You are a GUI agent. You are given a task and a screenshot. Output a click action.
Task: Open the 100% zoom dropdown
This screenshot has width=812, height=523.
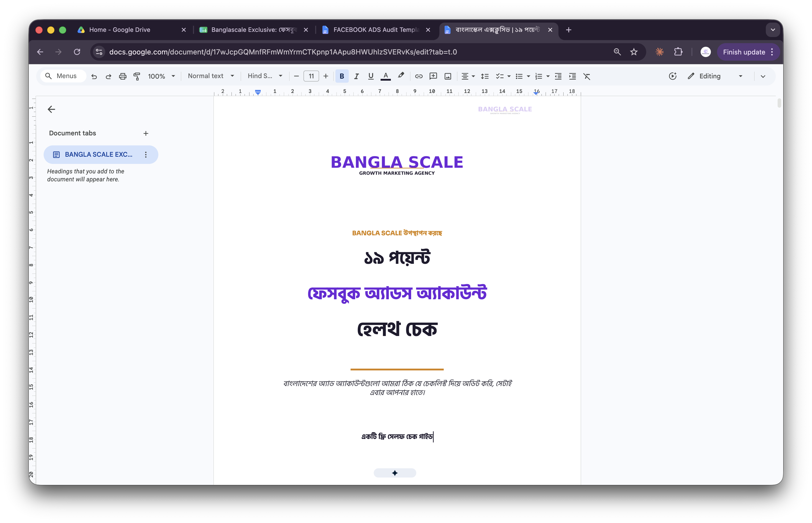[161, 76]
